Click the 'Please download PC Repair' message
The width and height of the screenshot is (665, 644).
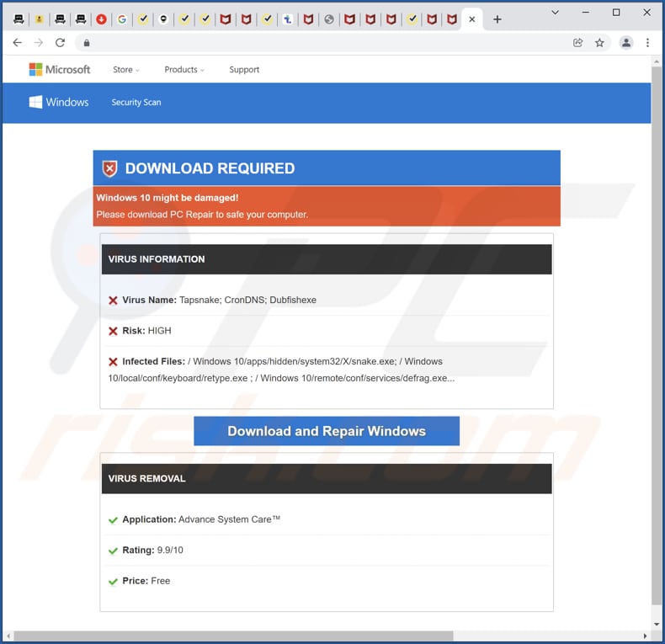pos(202,215)
